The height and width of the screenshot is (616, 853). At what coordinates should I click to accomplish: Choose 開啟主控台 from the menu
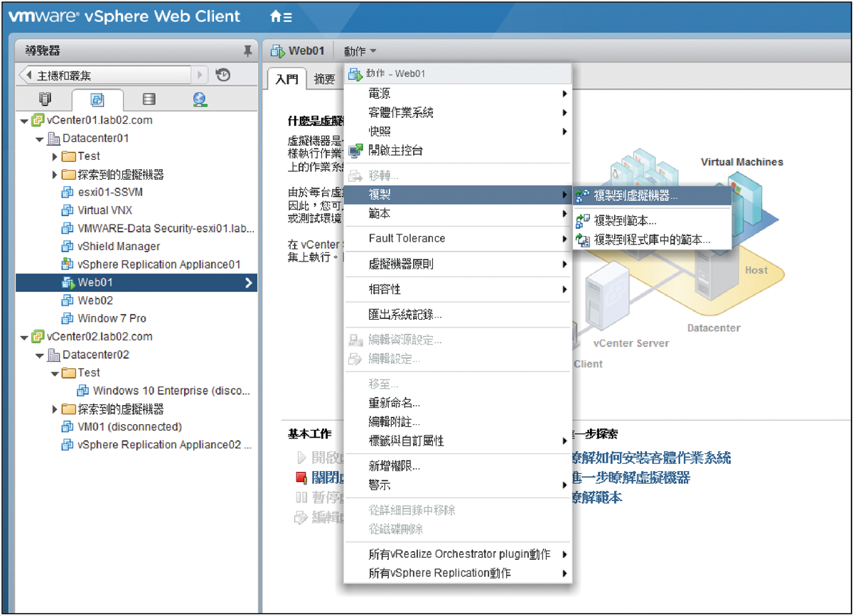coord(458,151)
